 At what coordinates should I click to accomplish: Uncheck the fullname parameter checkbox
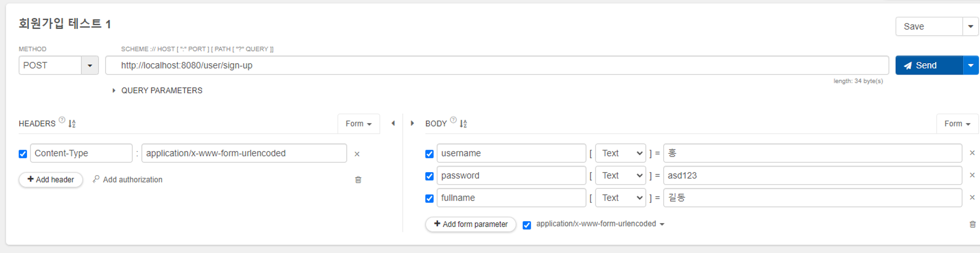(430, 199)
